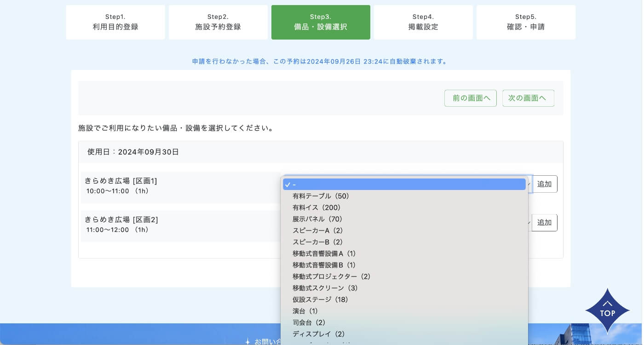Return via 前の画面へ button
The height and width of the screenshot is (345, 644).
[x=470, y=98]
